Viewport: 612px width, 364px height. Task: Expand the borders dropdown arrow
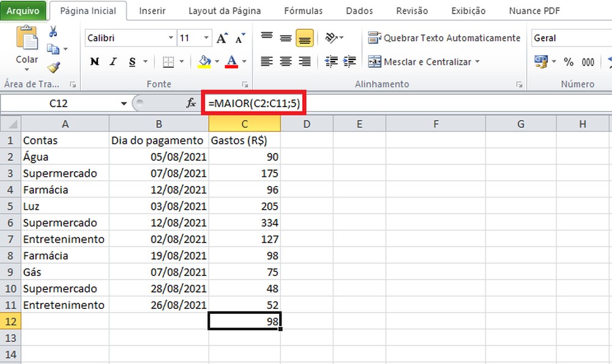pos(181,62)
